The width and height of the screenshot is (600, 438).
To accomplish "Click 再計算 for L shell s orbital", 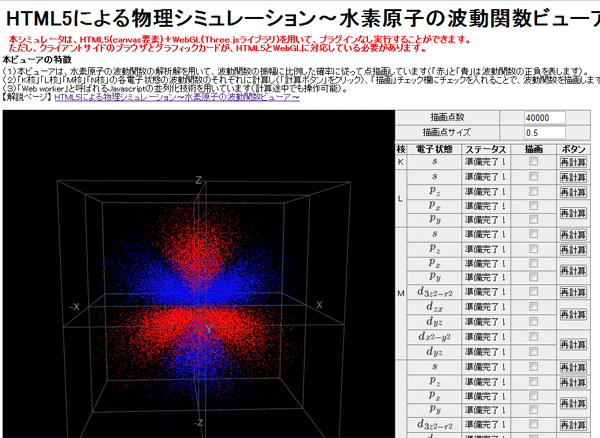I will (573, 177).
